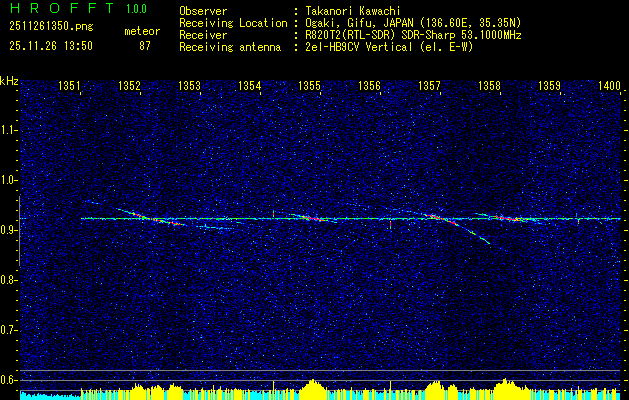Viewport: 629px width, 400px height.
Task: Click time marker 1352
Action: click(x=129, y=85)
